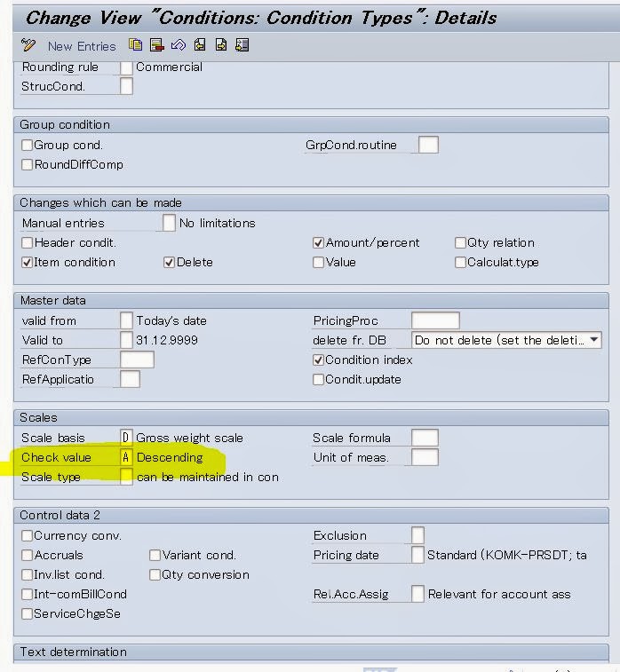Viewport: 620px width, 672px height.
Task: Tick the Inv.list cond. checkbox
Action: coord(27,574)
